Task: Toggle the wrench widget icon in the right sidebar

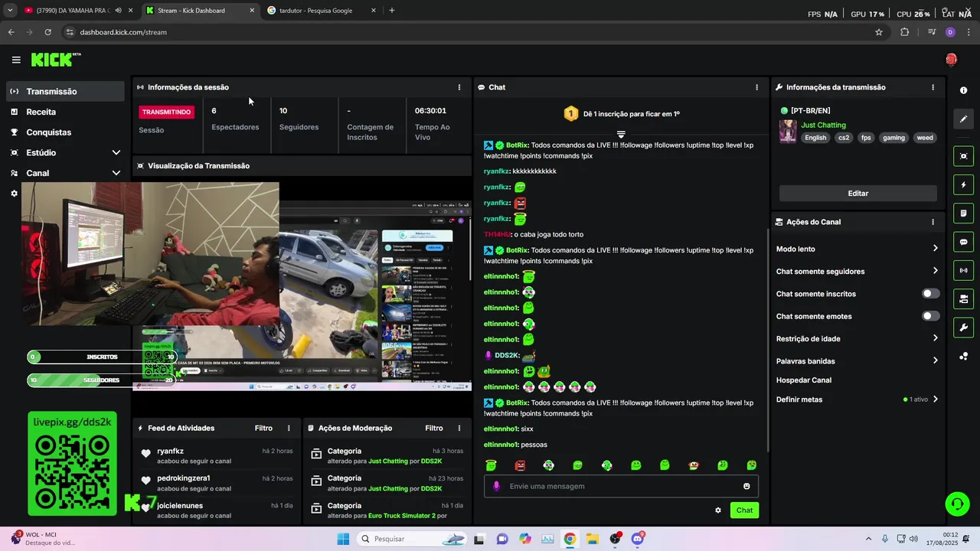Action: click(963, 328)
